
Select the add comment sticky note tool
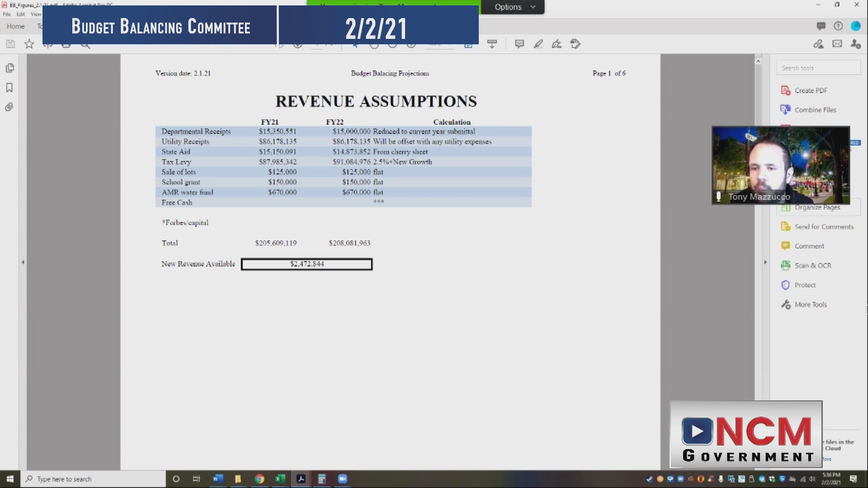519,44
